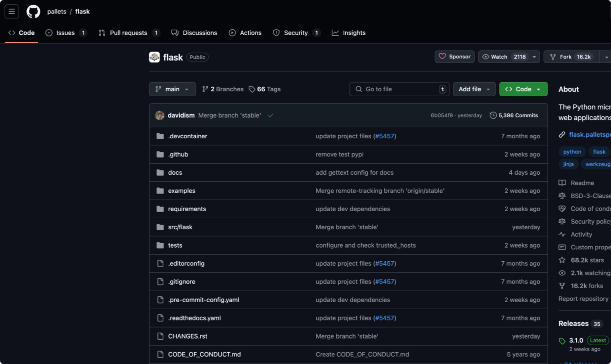Click the Readme book icon

tap(562, 183)
